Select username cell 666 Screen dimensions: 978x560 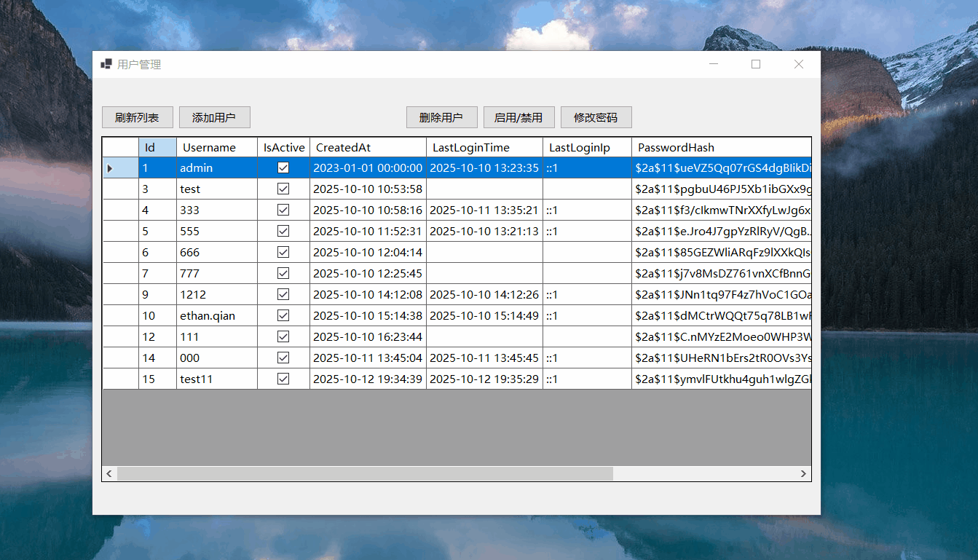click(217, 252)
